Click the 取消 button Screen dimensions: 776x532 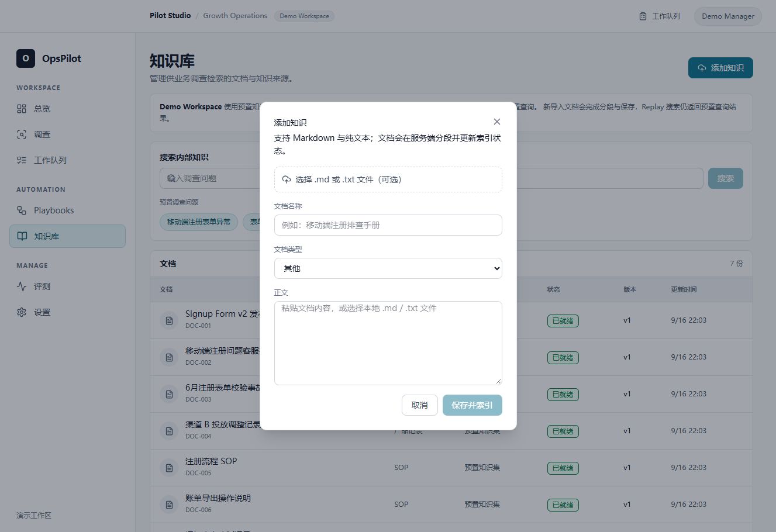click(420, 405)
